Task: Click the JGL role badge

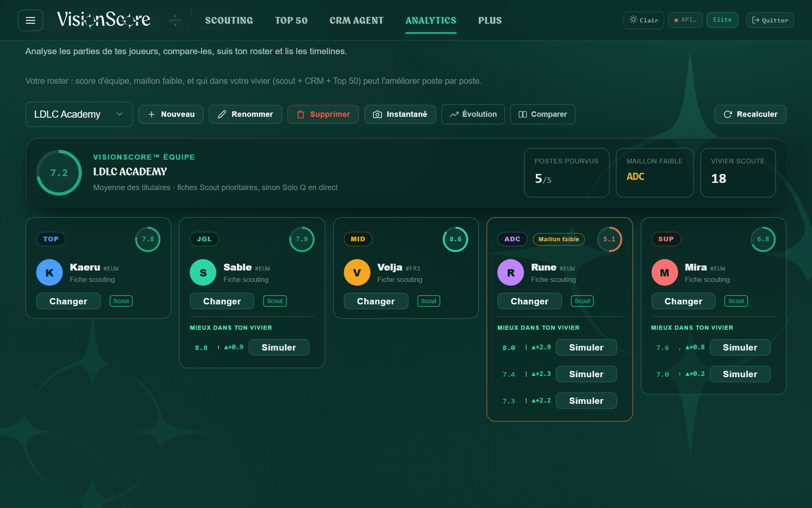Action: 204,239
